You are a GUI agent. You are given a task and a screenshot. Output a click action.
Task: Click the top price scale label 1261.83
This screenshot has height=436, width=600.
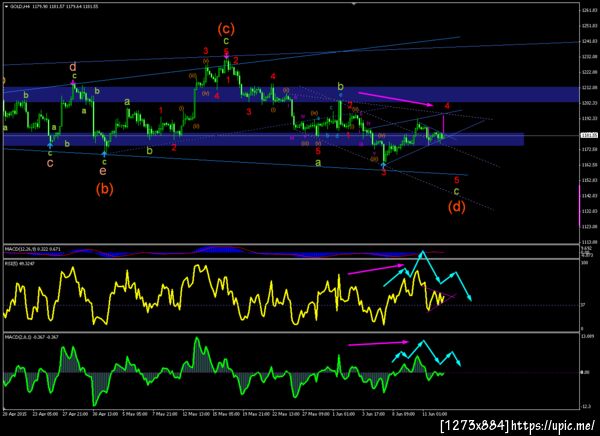tap(587, 10)
